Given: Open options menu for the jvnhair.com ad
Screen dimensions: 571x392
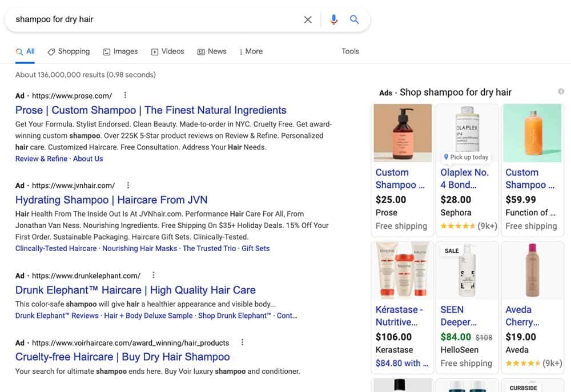Looking at the screenshot, I should (x=128, y=185).
